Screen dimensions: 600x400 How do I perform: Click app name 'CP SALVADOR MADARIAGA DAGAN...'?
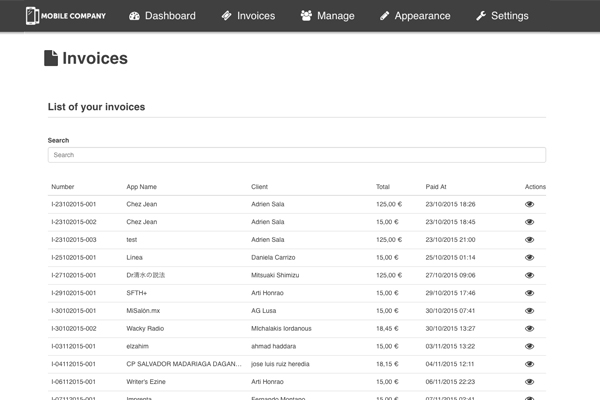coord(184,364)
